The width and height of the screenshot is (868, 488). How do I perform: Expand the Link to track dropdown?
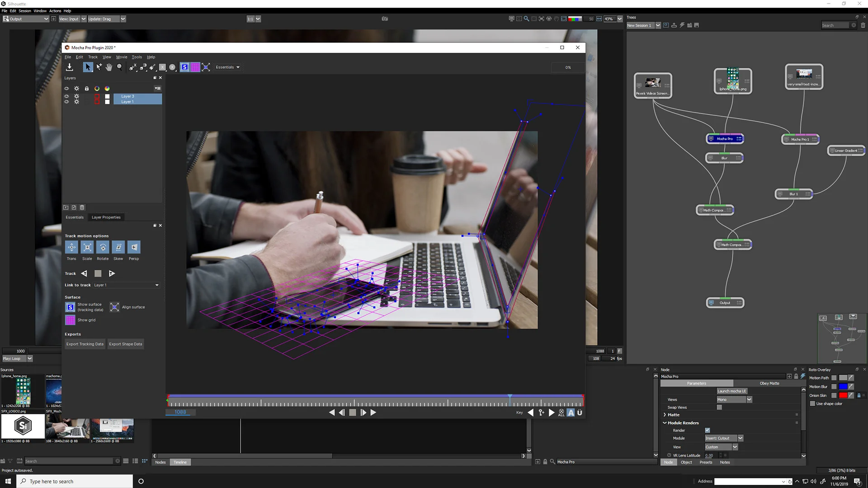click(x=157, y=285)
